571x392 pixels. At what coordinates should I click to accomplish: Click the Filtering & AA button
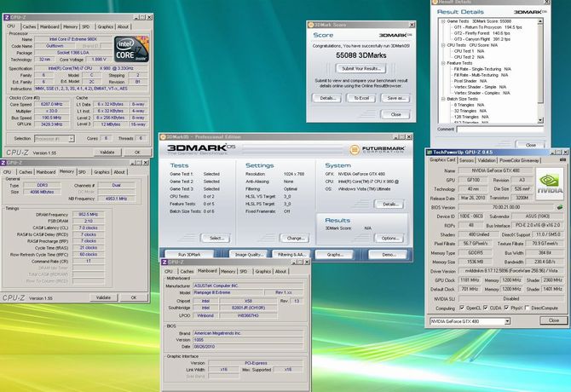click(x=291, y=255)
